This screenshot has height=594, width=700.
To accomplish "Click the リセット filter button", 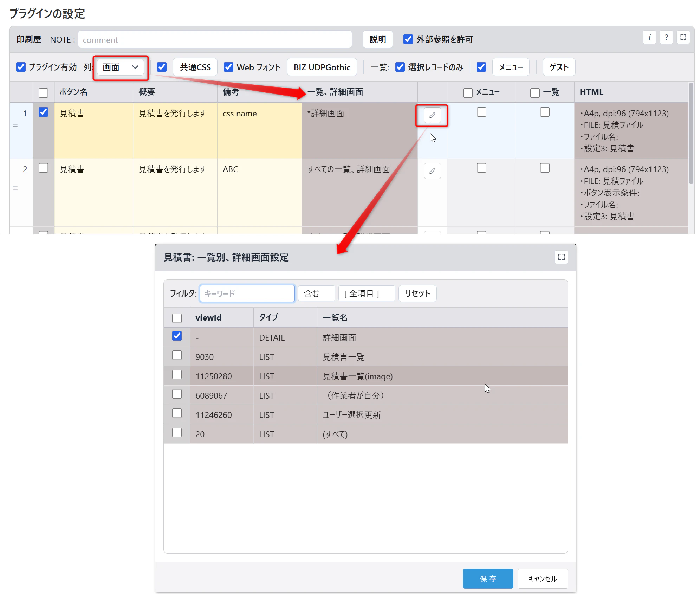I will pyautogui.click(x=417, y=293).
